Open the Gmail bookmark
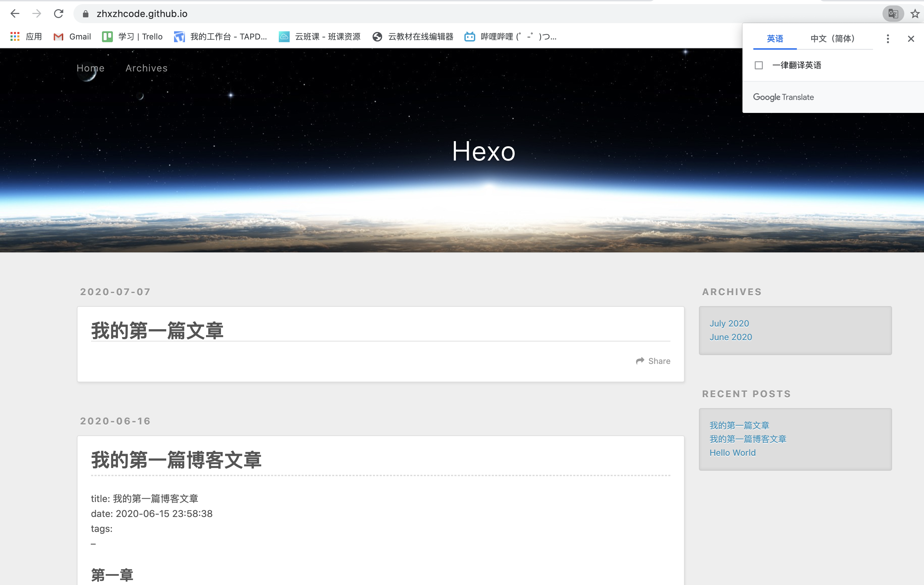Screen dimensions: 924x585 click(x=72, y=36)
